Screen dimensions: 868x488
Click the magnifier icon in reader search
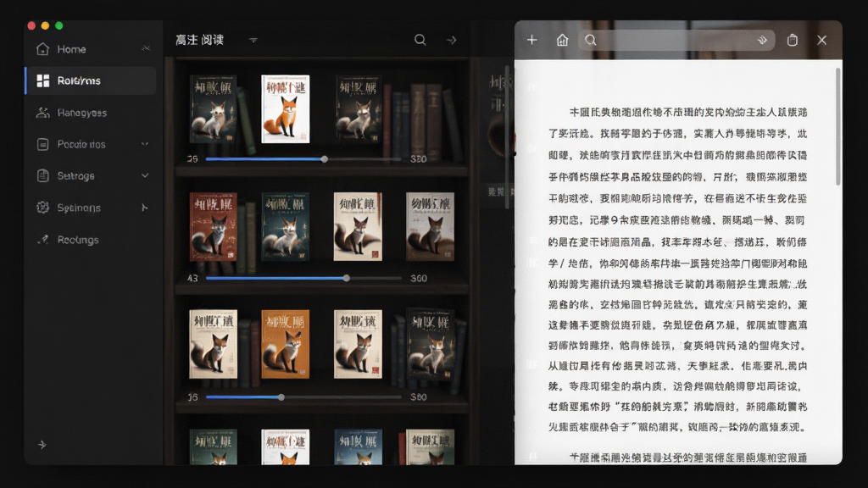pos(591,40)
